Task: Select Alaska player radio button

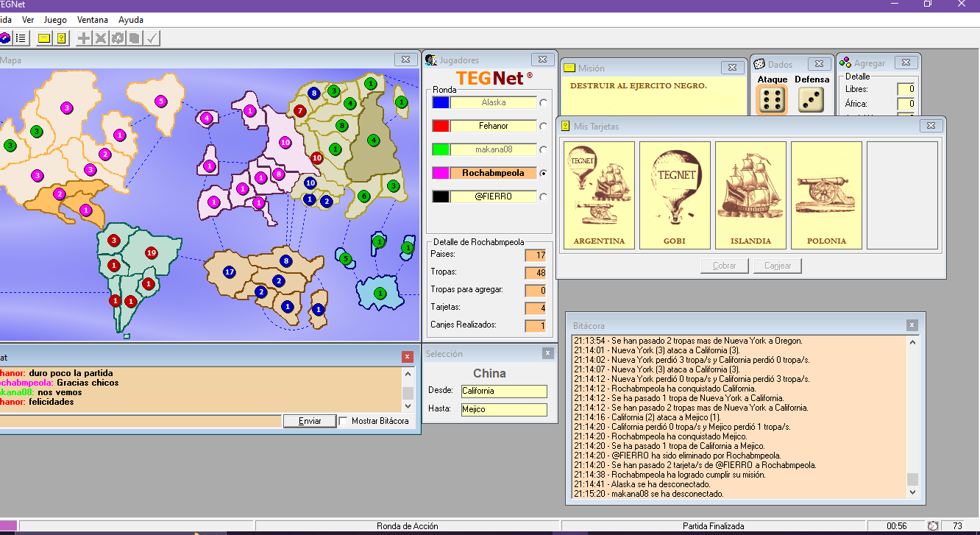Action: [x=544, y=103]
